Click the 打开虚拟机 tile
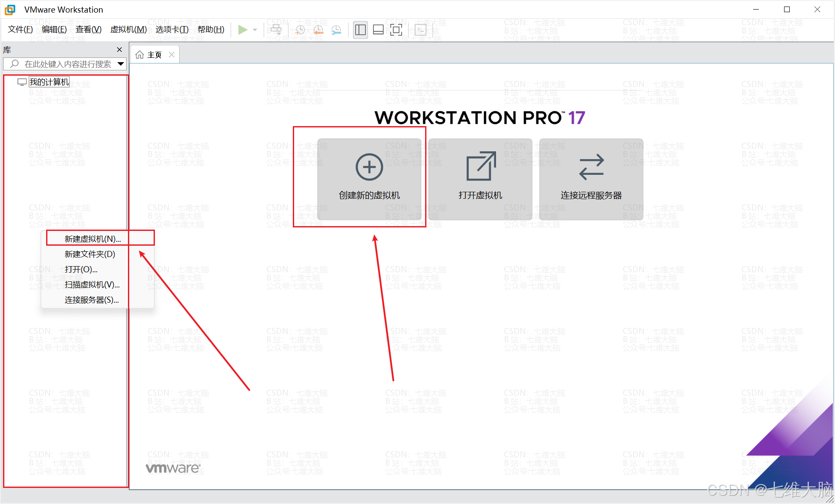 pyautogui.click(x=480, y=179)
